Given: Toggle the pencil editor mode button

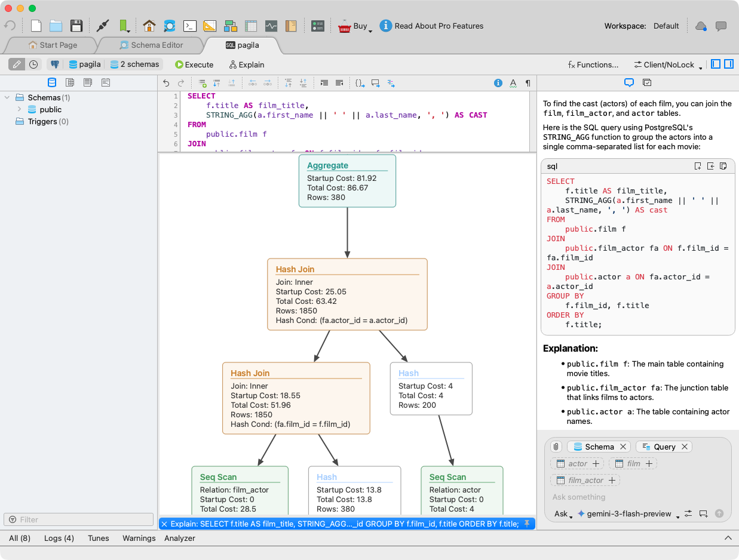Looking at the screenshot, I should pos(17,64).
